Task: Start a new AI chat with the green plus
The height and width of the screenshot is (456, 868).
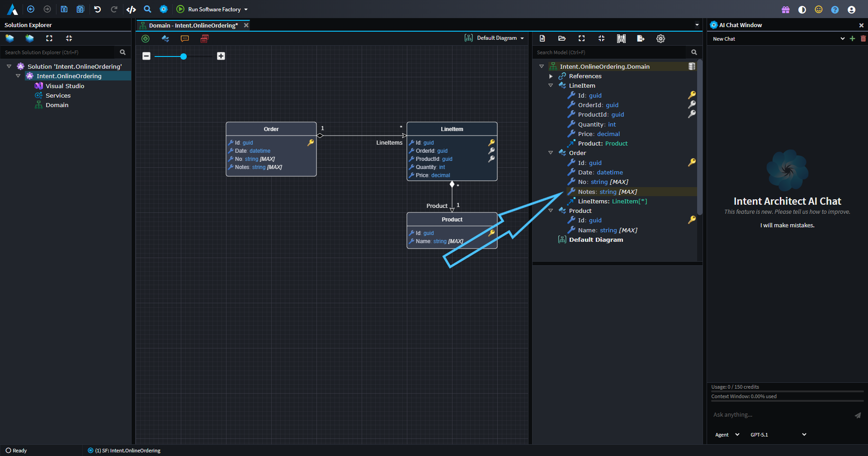Action: (x=853, y=39)
